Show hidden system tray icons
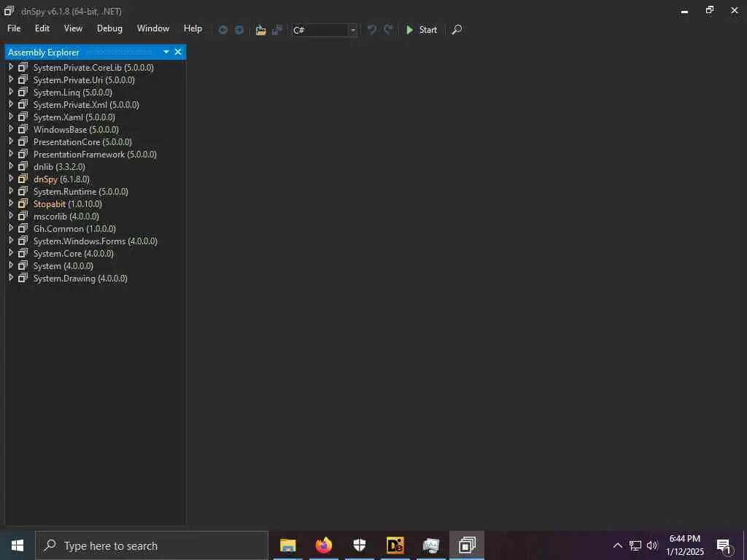Viewport: 747px width, 560px height. click(617, 545)
